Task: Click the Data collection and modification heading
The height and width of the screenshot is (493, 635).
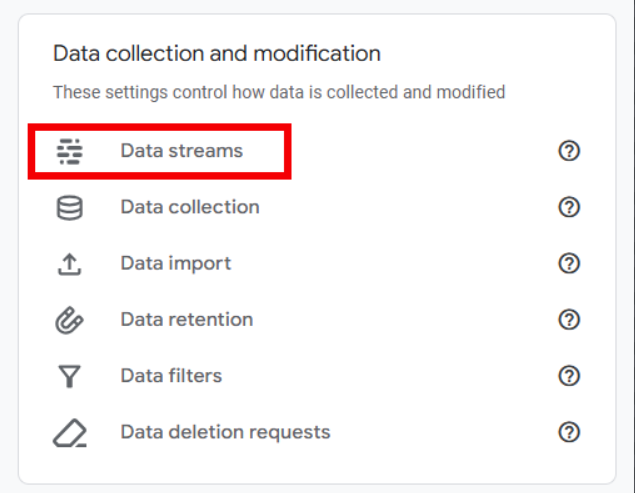Action: click(x=217, y=53)
